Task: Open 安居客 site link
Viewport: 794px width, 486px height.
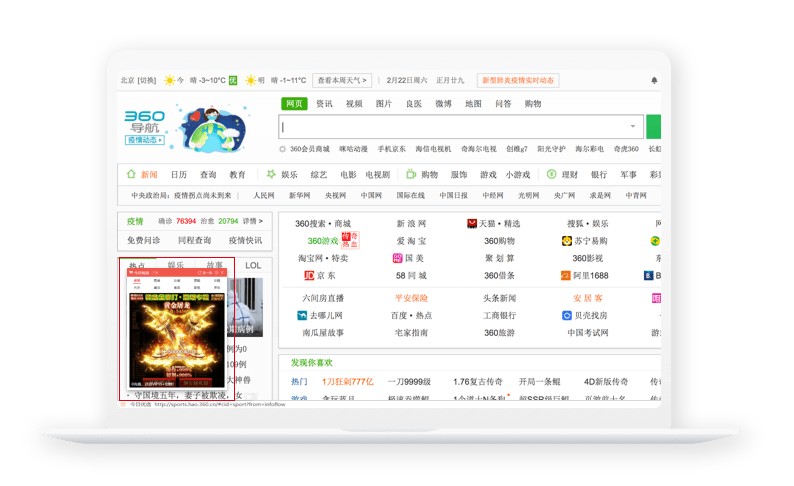Action: tap(587, 298)
